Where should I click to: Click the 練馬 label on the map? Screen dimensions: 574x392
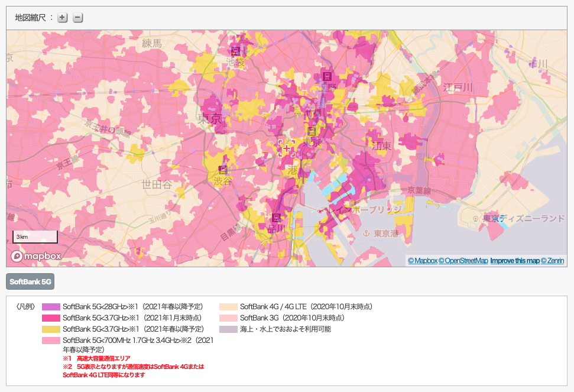click(x=152, y=44)
